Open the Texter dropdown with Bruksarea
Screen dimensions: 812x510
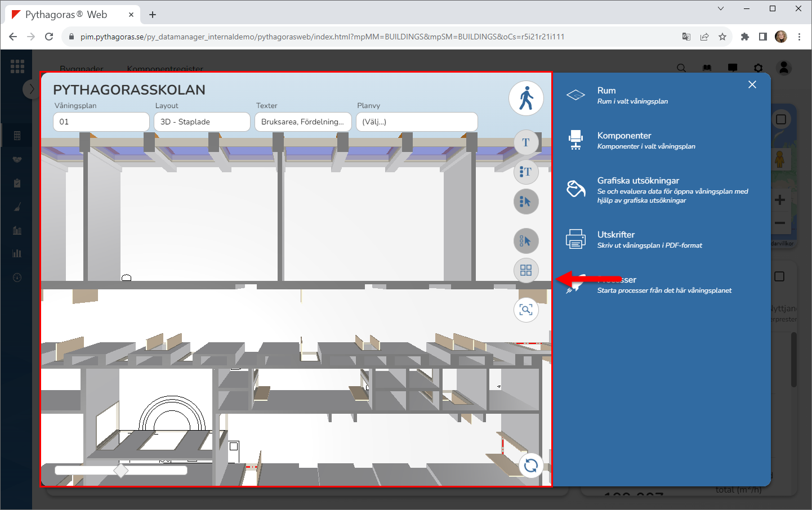click(303, 122)
